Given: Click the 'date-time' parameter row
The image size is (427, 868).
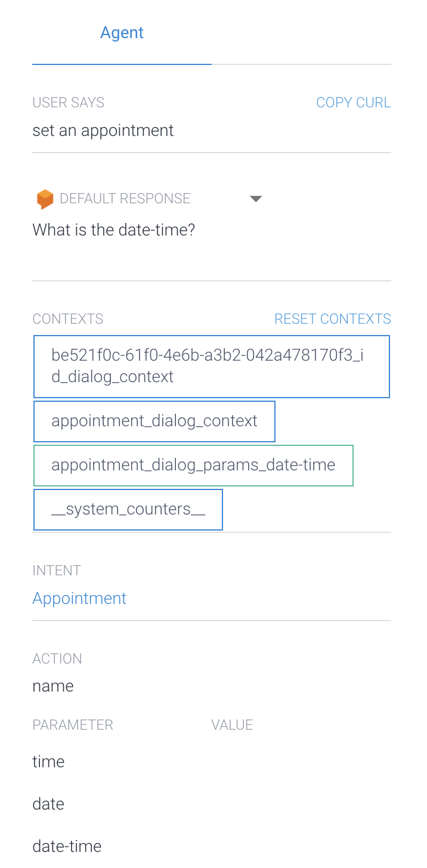Looking at the screenshot, I should point(67,846).
